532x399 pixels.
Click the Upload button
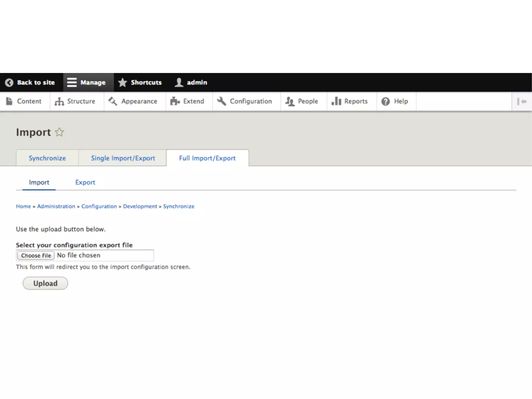pyautogui.click(x=45, y=283)
